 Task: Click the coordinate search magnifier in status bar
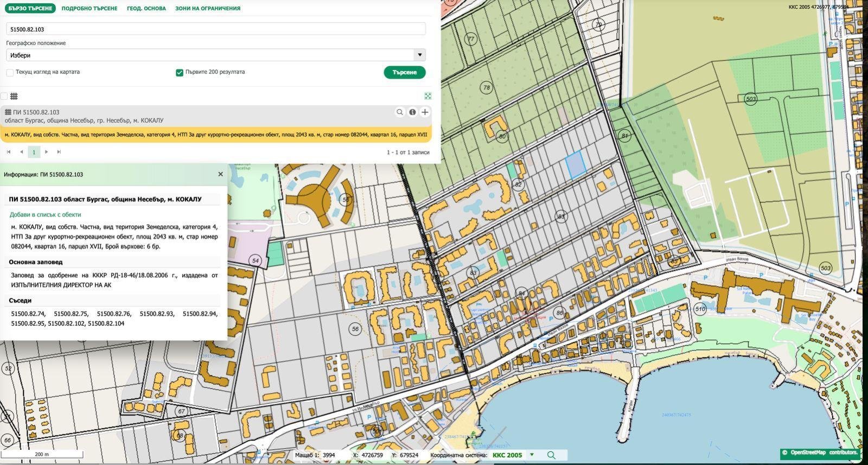pos(551,455)
